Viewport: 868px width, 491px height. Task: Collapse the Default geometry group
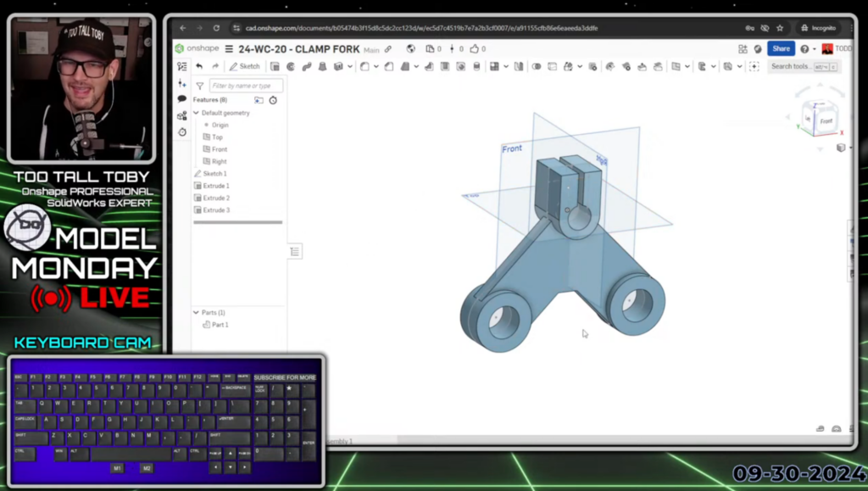pos(196,113)
